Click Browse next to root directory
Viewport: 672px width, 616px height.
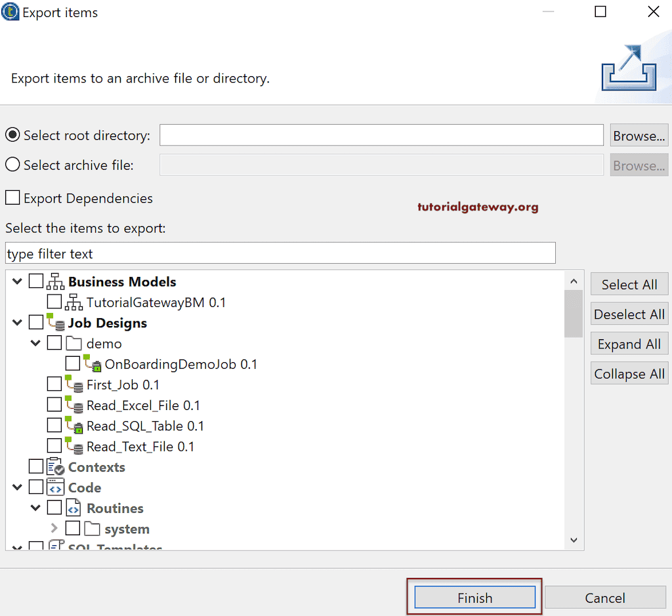tap(639, 135)
